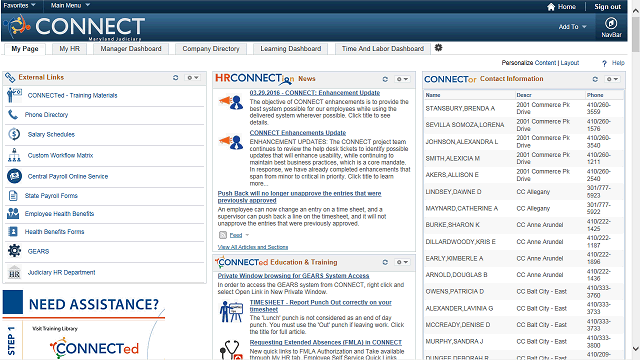Switch to the My HR tab

(x=69, y=49)
